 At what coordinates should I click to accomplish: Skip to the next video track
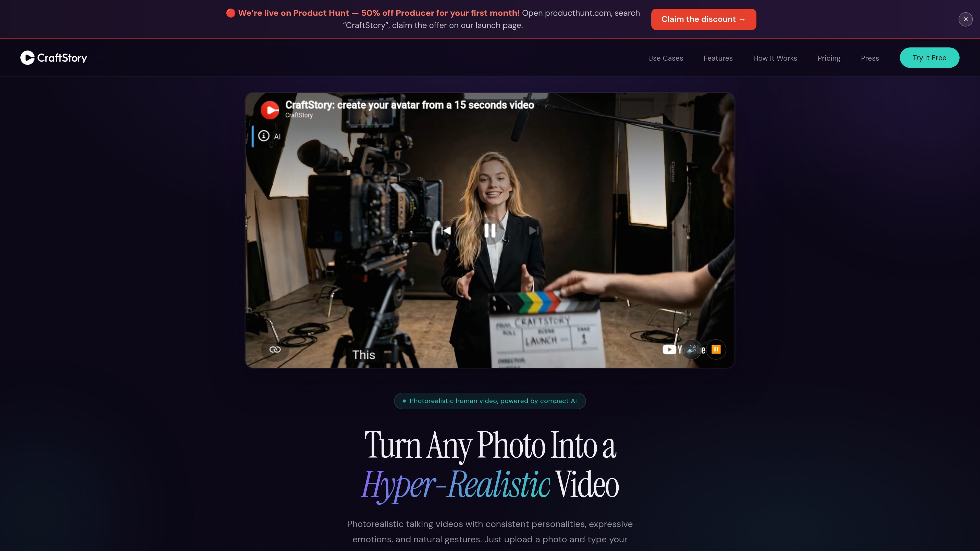tap(534, 230)
